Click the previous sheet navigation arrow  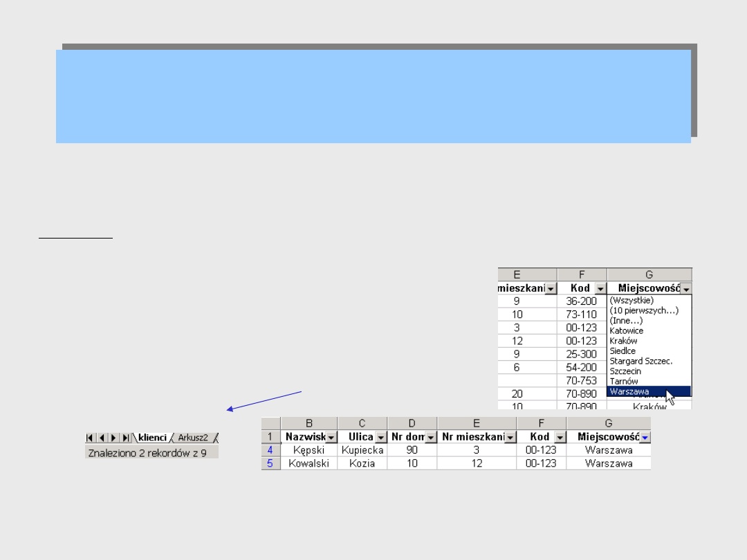coord(102,438)
